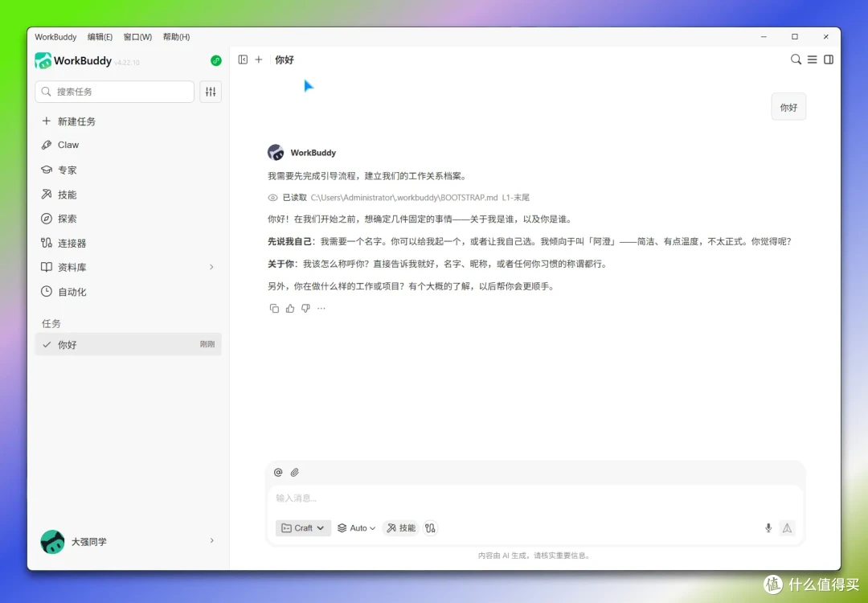The width and height of the screenshot is (868, 603).
Task: Click the 任务 section heading
Action: [x=51, y=324]
